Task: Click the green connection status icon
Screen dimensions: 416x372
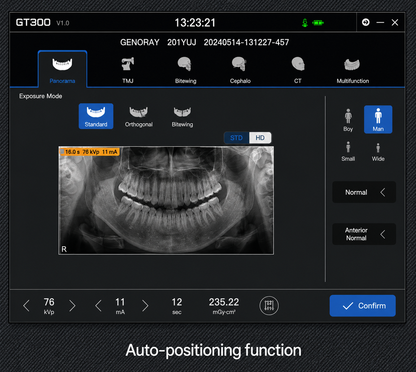Action: pos(318,23)
